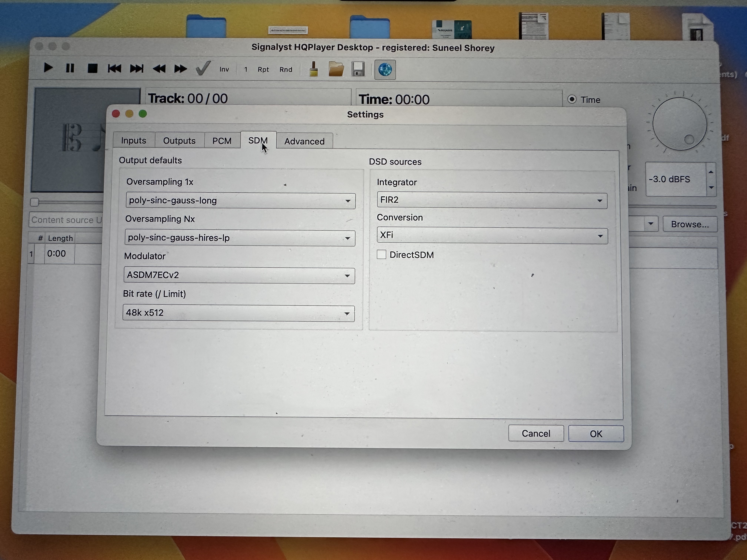Increase the -3.0 dBFS stepper value

coord(711,172)
